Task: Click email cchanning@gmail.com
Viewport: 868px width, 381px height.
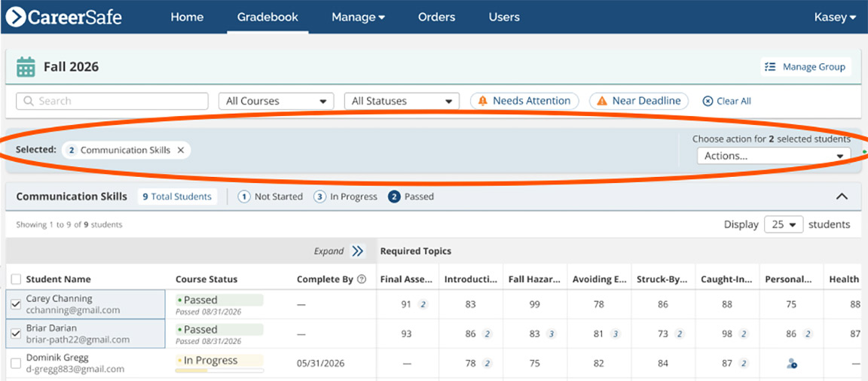Action: (x=73, y=309)
